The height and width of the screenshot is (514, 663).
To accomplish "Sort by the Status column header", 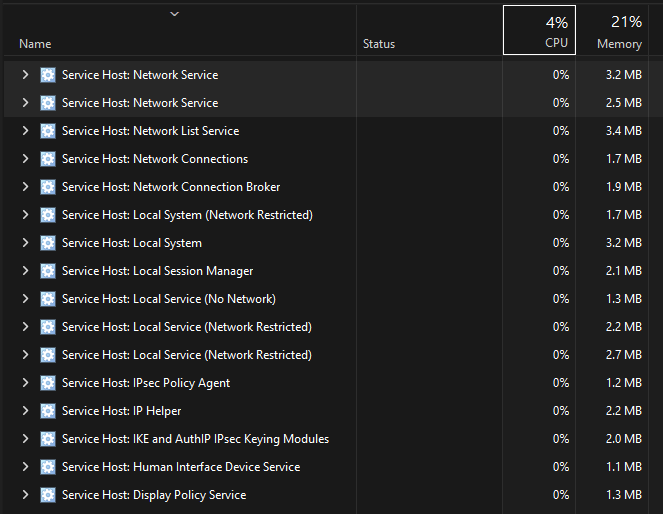I will [x=379, y=44].
